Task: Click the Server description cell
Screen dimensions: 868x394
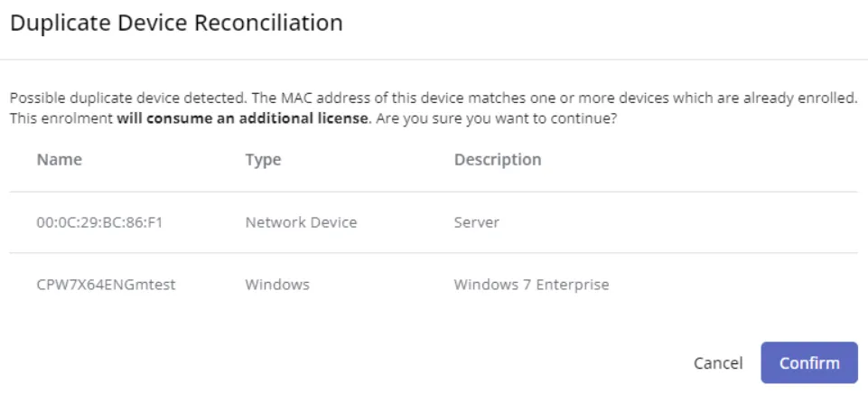Action: coord(476,222)
